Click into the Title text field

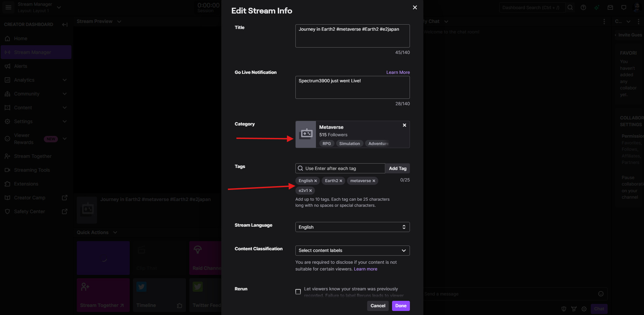352,36
